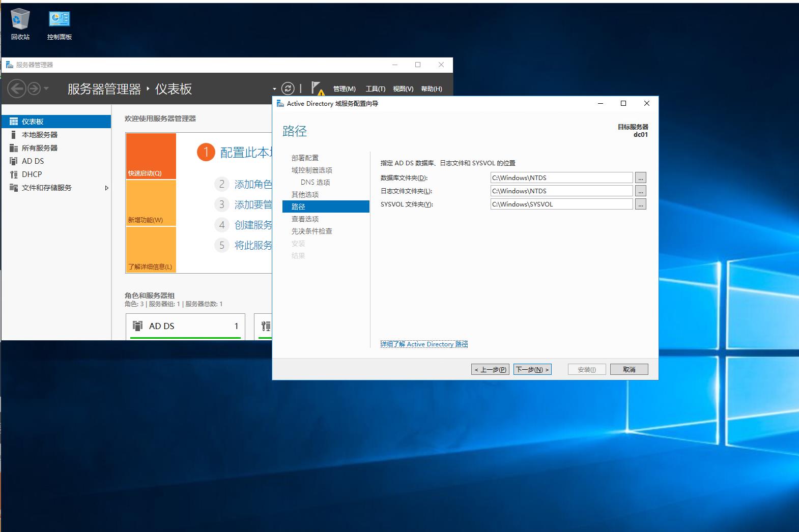Click the SYSVOL 文件夹 path field

point(561,204)
